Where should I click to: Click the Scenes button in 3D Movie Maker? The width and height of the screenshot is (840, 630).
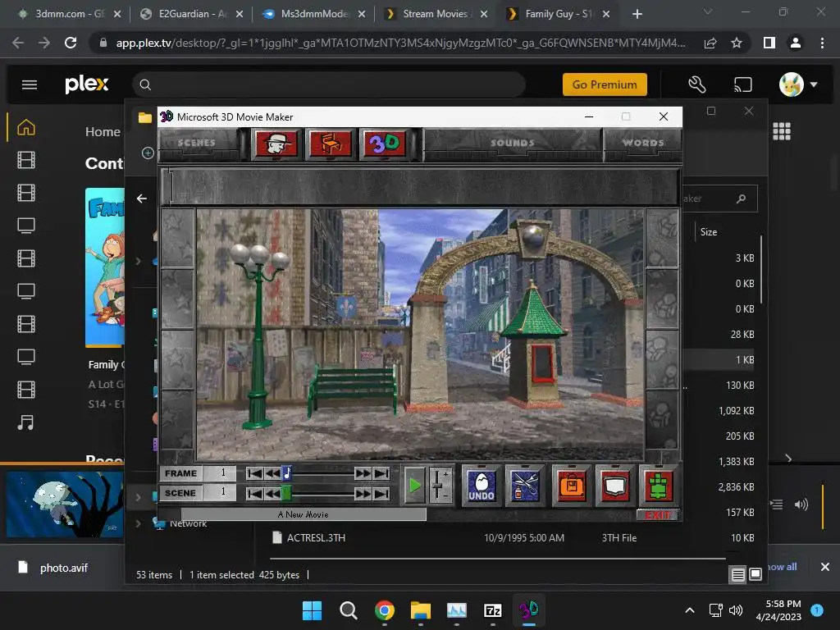[x=197, y=143]
